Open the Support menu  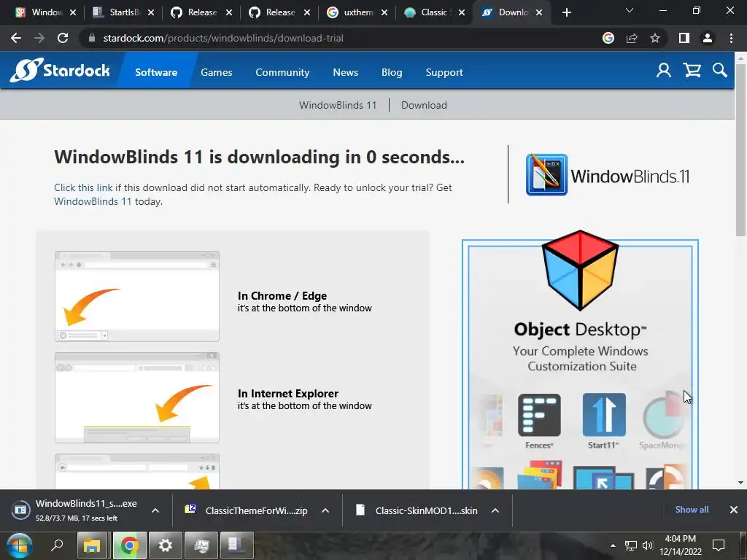tap(444, 72)
